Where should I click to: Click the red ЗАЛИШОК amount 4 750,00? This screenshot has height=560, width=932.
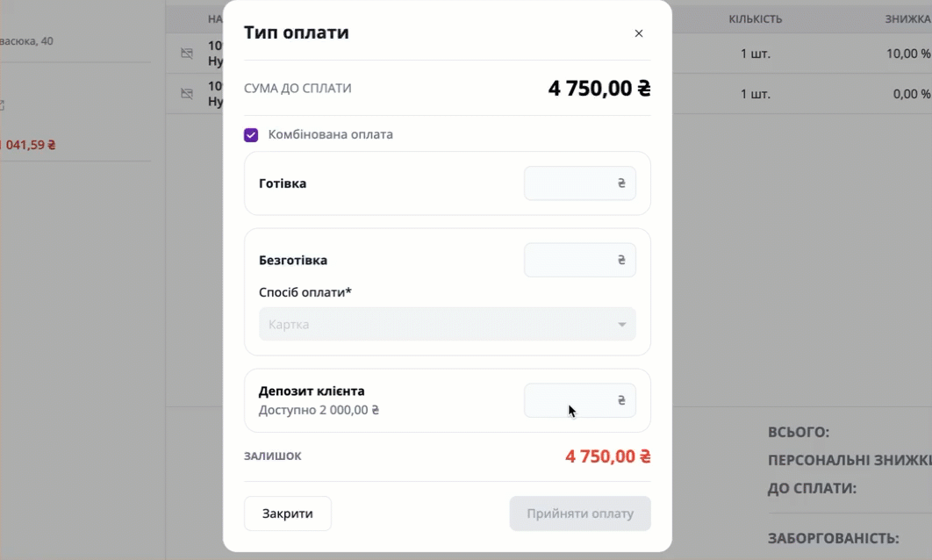click(607, 456)
